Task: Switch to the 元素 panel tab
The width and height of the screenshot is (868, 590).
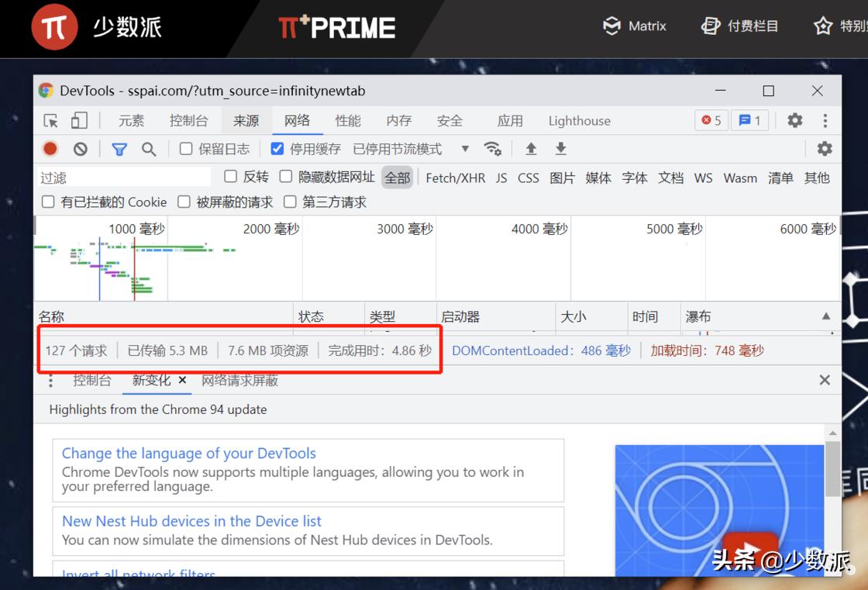Action: pyautogui.click(x=129, y=120)
